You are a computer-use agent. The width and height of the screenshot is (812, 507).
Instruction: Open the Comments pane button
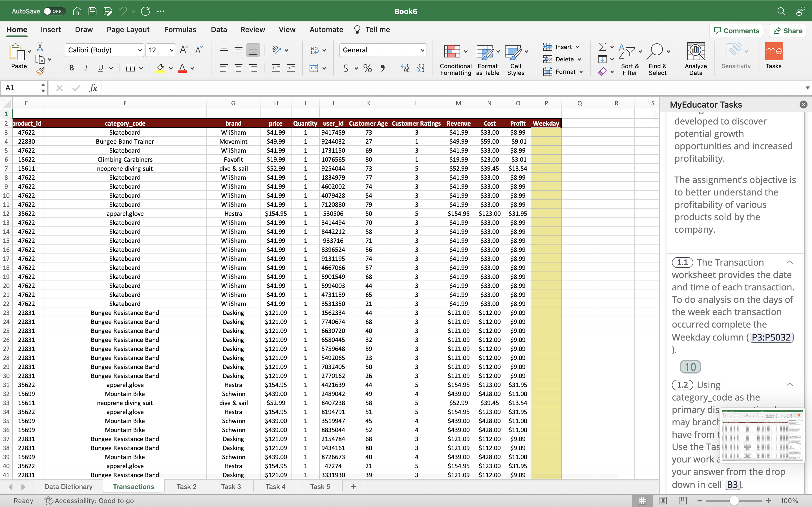coord(736,30)
